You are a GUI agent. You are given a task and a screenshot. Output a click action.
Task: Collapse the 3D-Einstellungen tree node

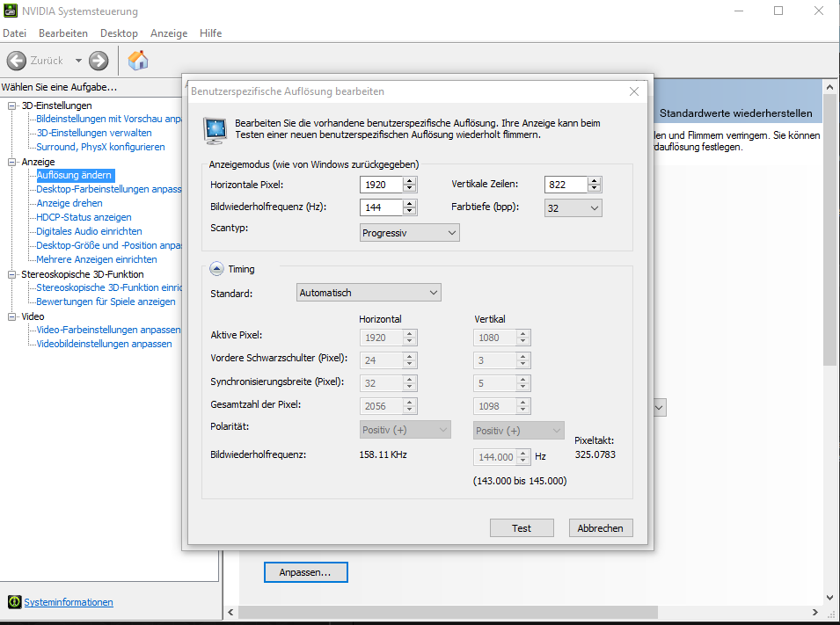tap(11, 106)
